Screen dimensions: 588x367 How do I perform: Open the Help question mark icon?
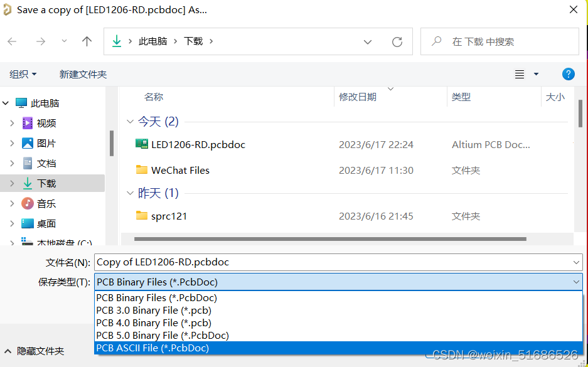click(568, 74)
